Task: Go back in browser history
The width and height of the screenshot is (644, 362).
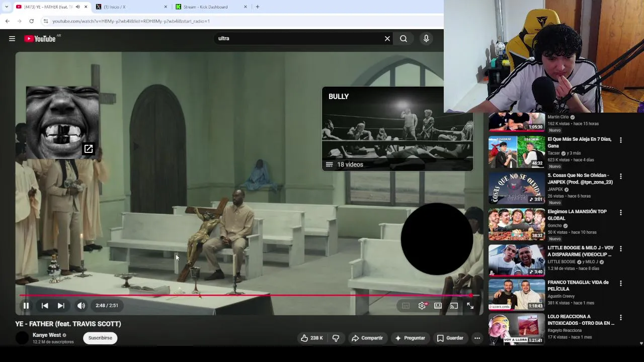Action: 7,21
